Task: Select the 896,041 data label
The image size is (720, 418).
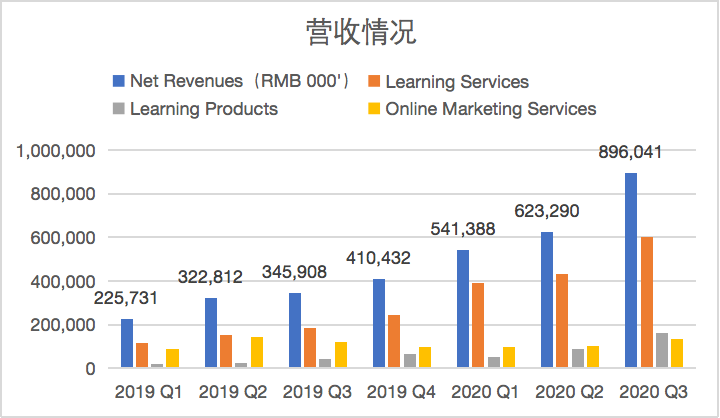Action: click(628, 153)
